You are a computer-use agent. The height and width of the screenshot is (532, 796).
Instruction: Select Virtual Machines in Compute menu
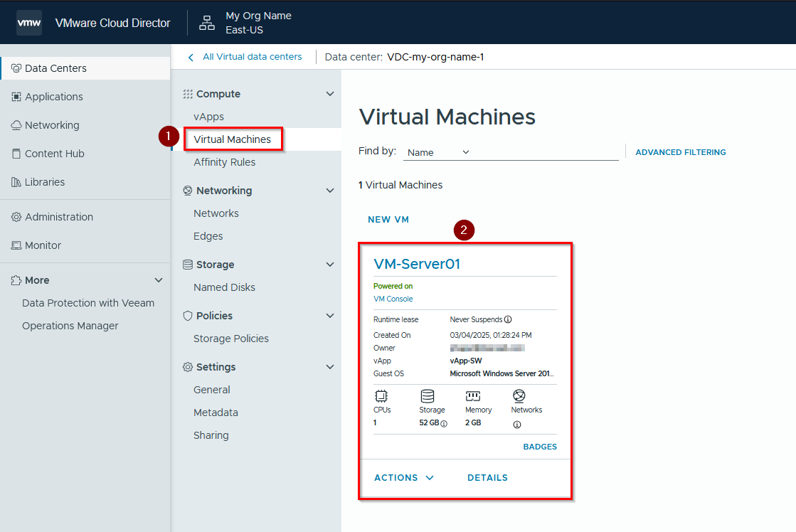tap(232, 139)
